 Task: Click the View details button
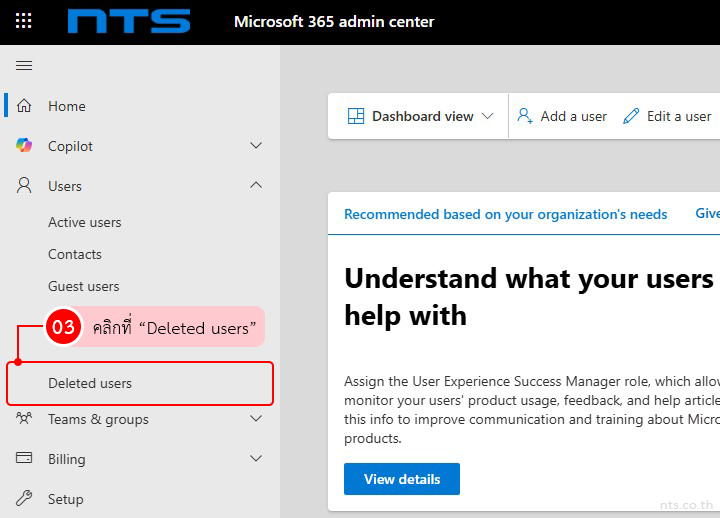coord(401,479)
